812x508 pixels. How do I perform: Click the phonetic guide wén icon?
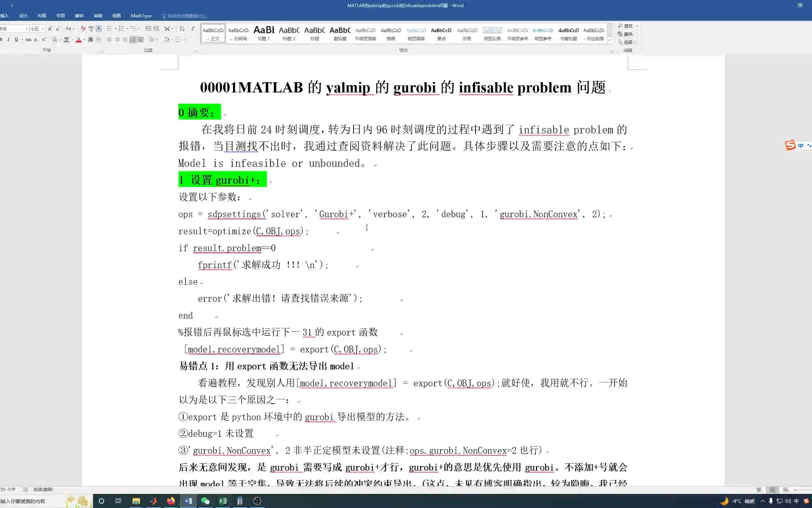point(91,29)
